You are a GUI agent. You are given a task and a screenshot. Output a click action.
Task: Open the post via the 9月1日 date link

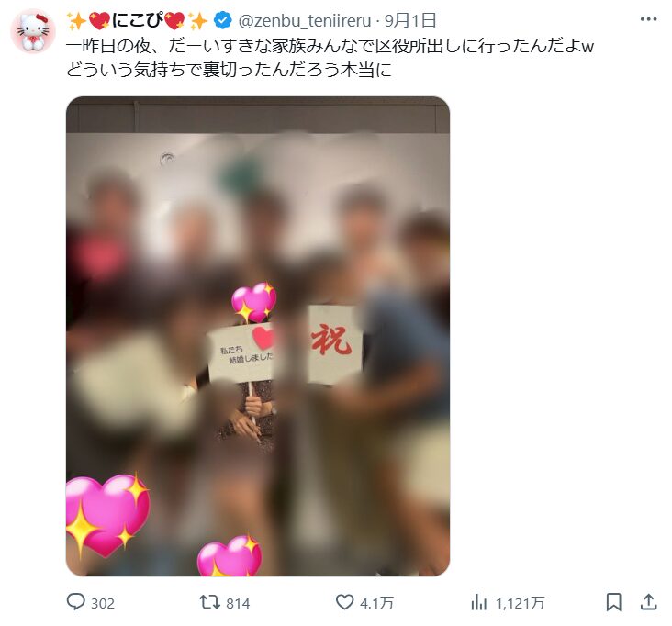(410, 20)
